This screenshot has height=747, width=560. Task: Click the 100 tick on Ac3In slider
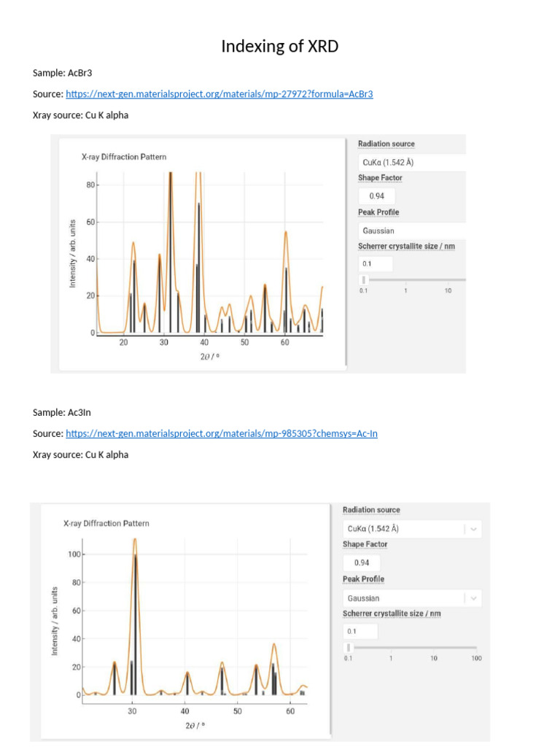point(476,659)
